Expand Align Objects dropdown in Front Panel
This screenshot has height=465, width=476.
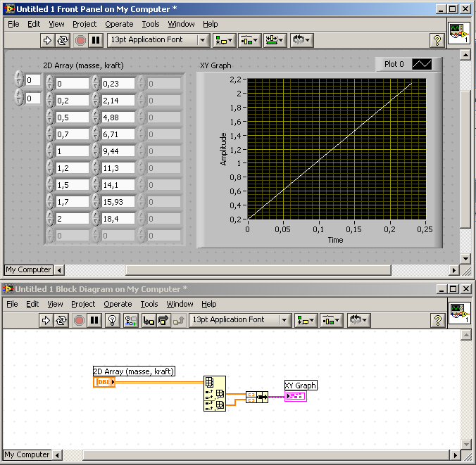(x=225, y=40)
